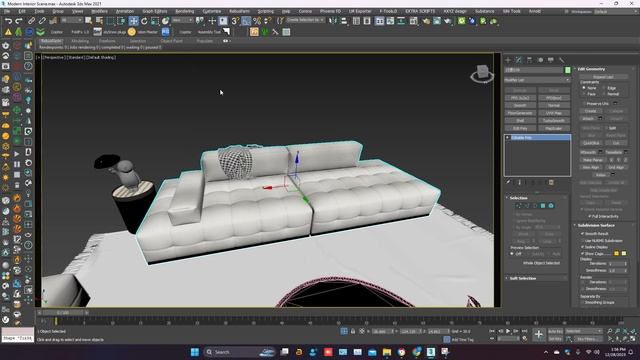Select Vertex sub-object level icon
Viewport: 640px width, 360px height.
(519, 206)
